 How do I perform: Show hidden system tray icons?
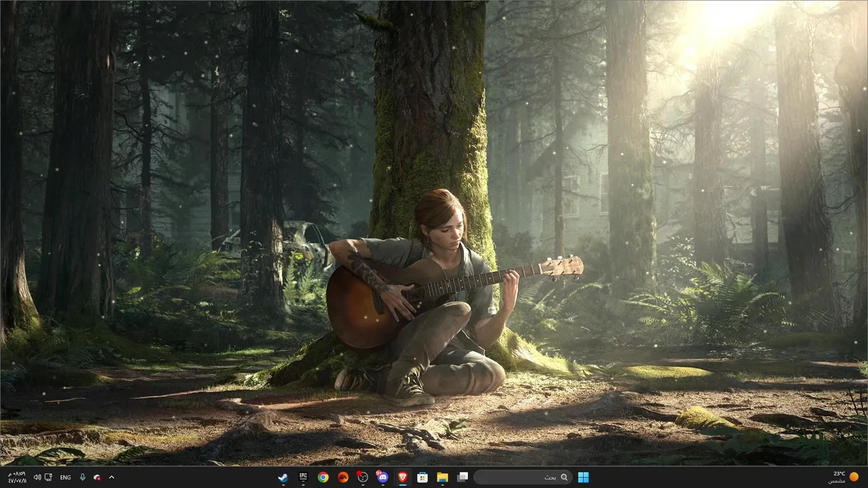tap(112, 477)
